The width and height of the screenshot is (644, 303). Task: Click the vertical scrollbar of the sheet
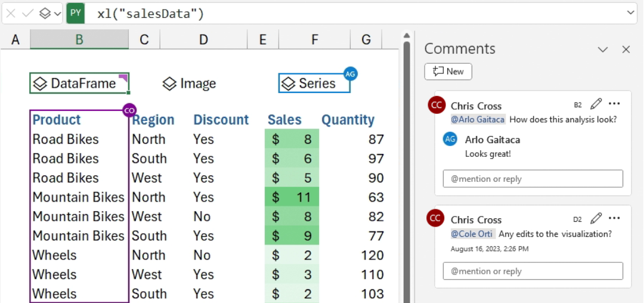click(407, 167)
